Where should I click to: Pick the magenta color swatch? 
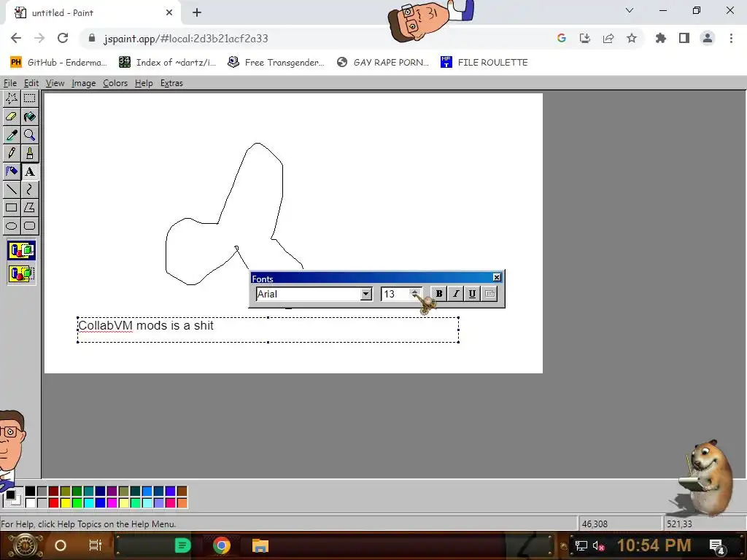(112, 503)
